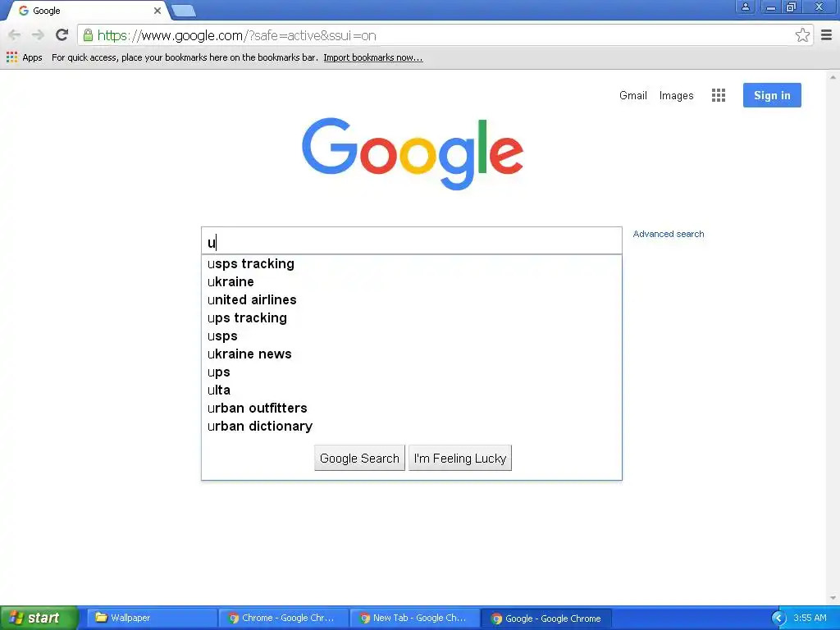
Task: Click the 3:55 AM taskbar clock
Action: (810, 619)
